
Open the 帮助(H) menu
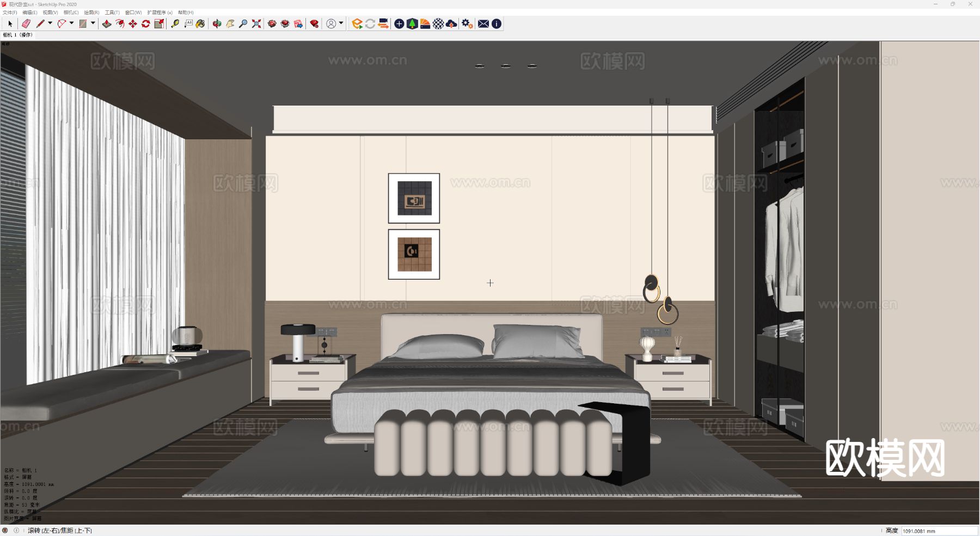[x=186, y=13]
